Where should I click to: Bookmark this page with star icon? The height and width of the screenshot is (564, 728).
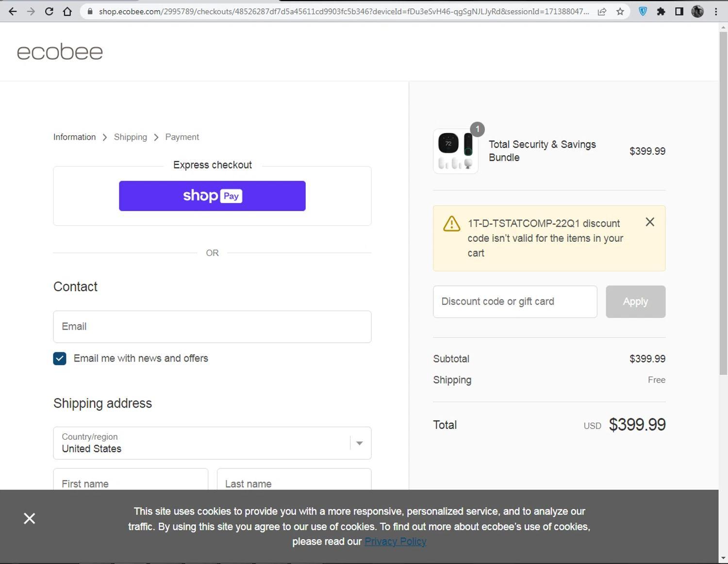click(x=620, y=11)
